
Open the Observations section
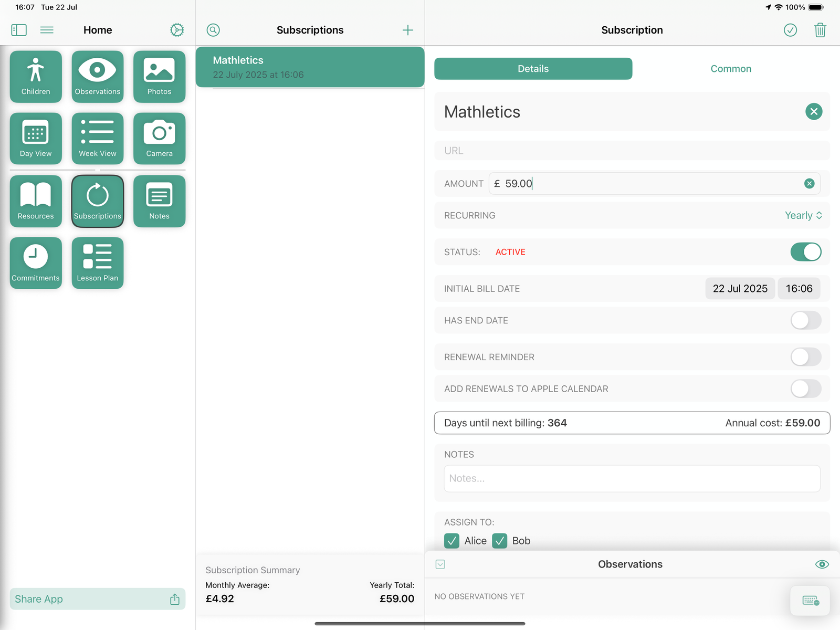pos(97,77)
